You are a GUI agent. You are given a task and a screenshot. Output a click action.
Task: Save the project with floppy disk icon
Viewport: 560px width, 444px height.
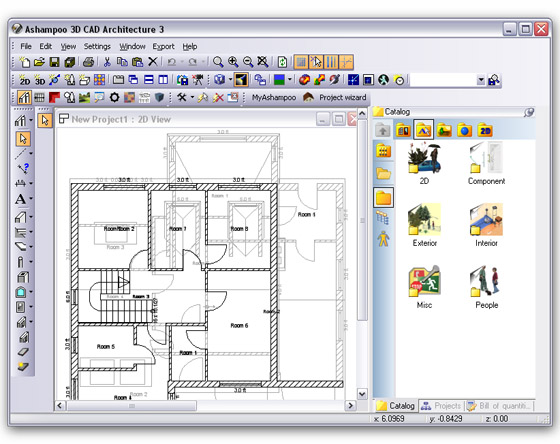[54, 62]
